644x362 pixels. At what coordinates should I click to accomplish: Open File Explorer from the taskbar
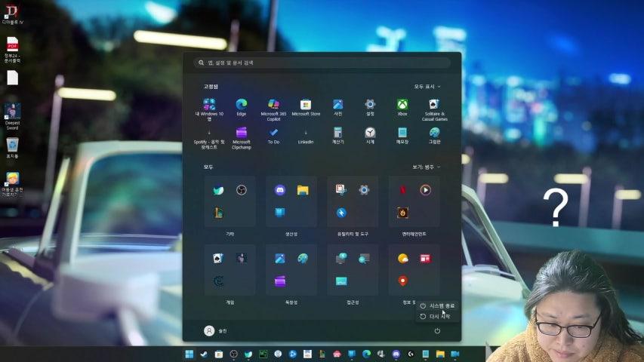click(440, 354)
